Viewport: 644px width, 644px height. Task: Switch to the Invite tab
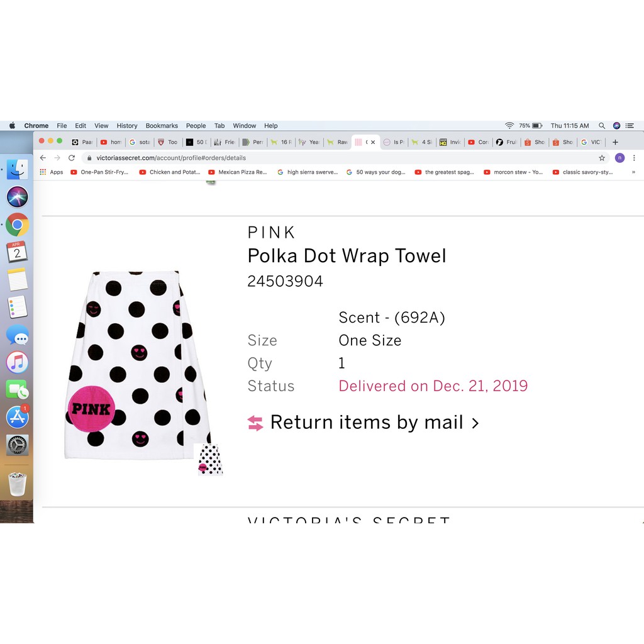tap(451, 142)
